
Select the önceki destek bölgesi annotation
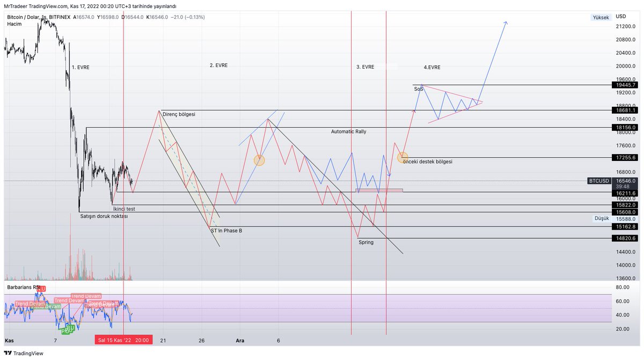pyautogui.click(x=428, y=161)
